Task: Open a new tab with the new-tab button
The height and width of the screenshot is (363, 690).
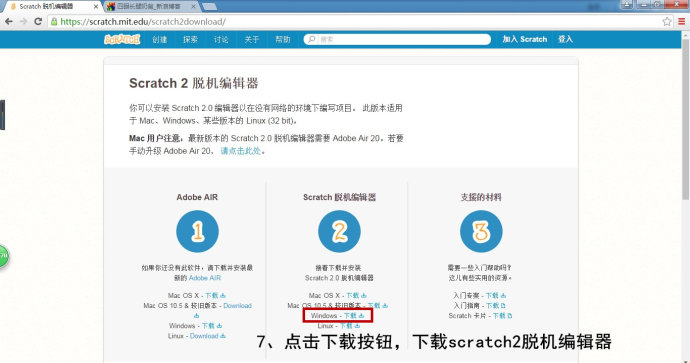Action: (209, 7)
